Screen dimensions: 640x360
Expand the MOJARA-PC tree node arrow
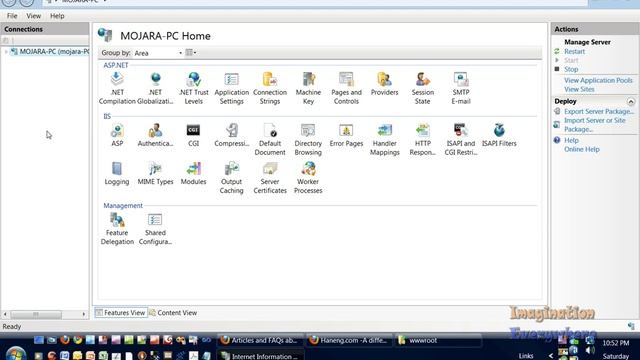tap(6, 52)
